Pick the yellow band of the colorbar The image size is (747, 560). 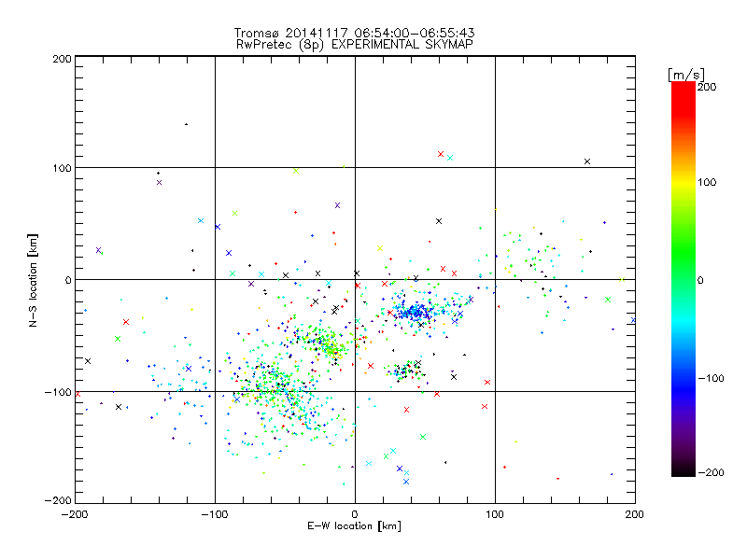tap(684, 182)
